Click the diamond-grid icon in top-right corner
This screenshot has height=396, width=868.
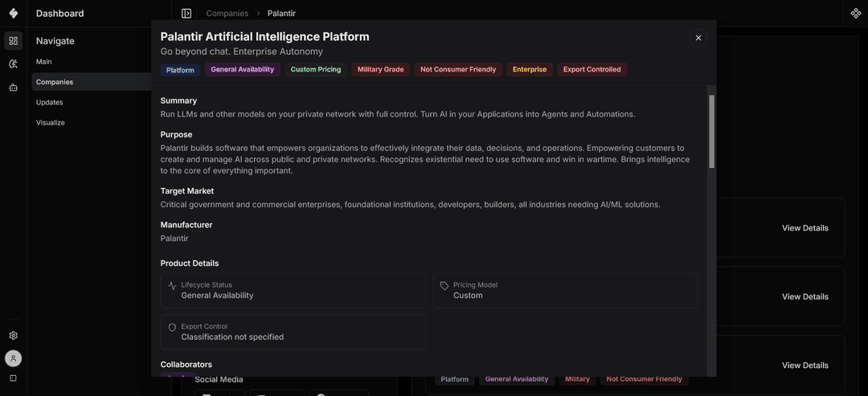(855, 14)
